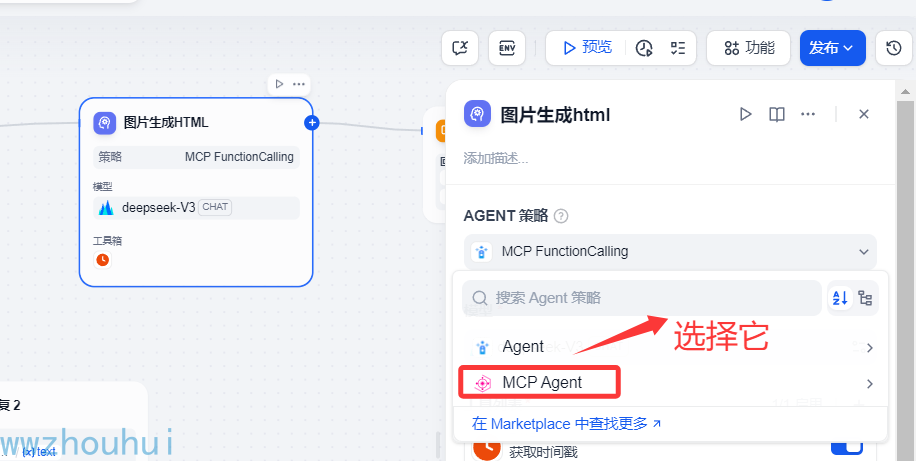Click the panel title icon beside 图片生成html
Screen dimensions: 916x461
(477, 114)
